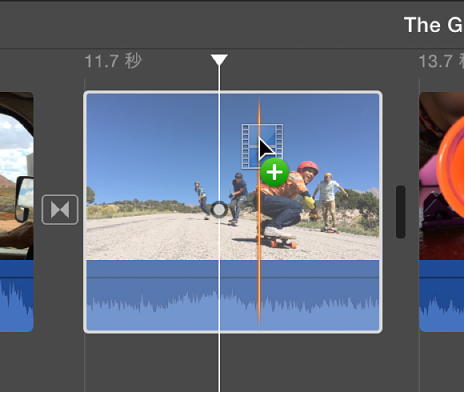Click the green plus add badge
Viewport: 466px width, 394px height.
(x=274, y=172)
